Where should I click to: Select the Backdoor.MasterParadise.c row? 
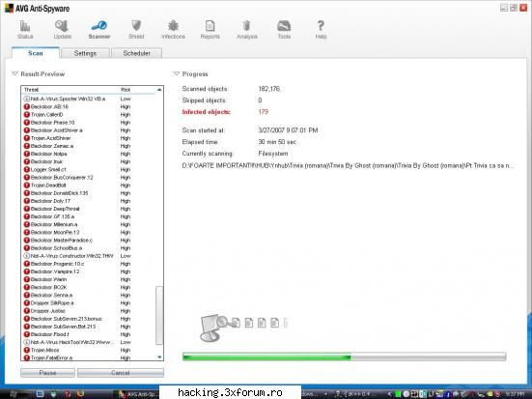point(89,241)
